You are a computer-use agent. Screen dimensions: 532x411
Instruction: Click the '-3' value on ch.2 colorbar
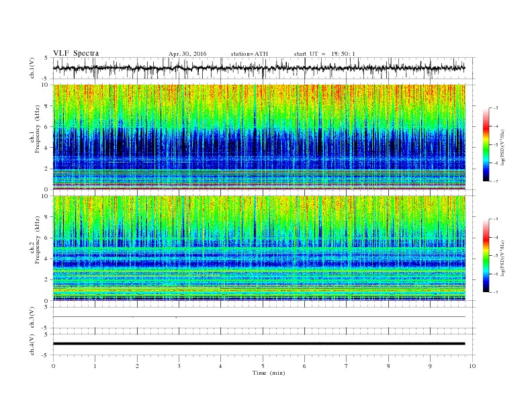tap(495, 219)
